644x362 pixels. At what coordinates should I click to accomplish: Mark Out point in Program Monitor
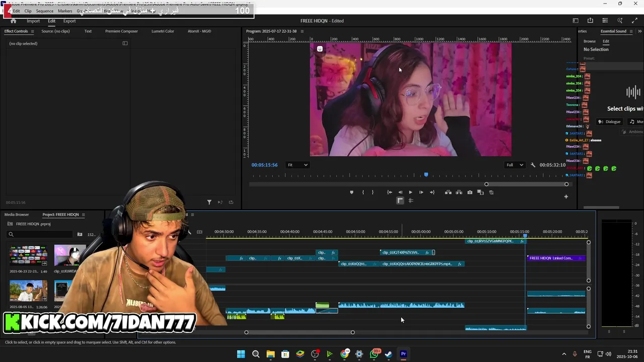click(x=372, y=192)
